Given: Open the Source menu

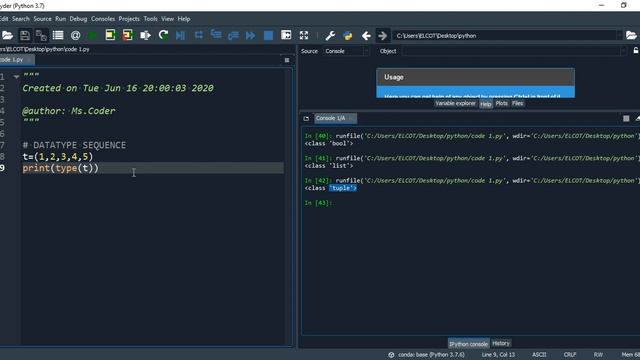Looking at the screenshot, I should (42, 19).
